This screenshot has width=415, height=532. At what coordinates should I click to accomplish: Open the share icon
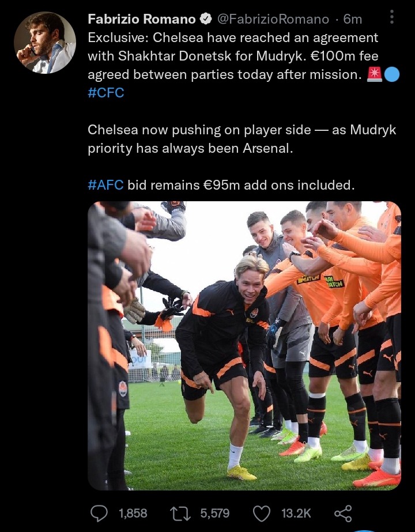tap(343, 514)
